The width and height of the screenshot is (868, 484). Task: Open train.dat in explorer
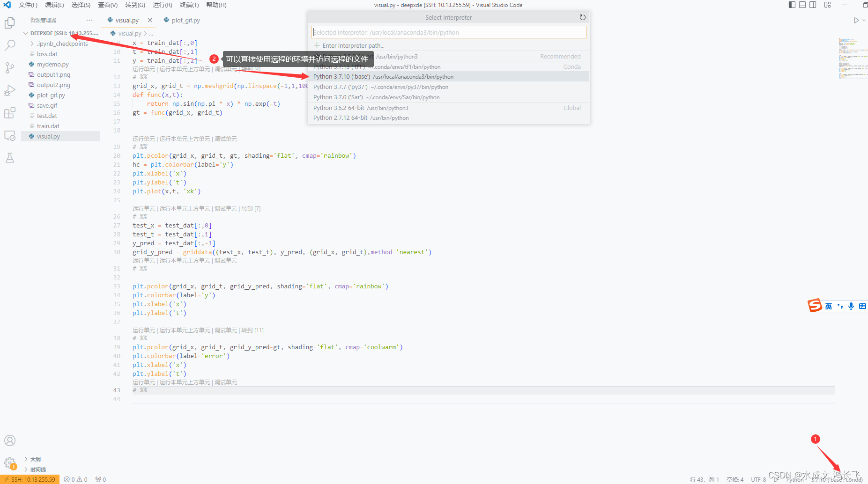61,126
